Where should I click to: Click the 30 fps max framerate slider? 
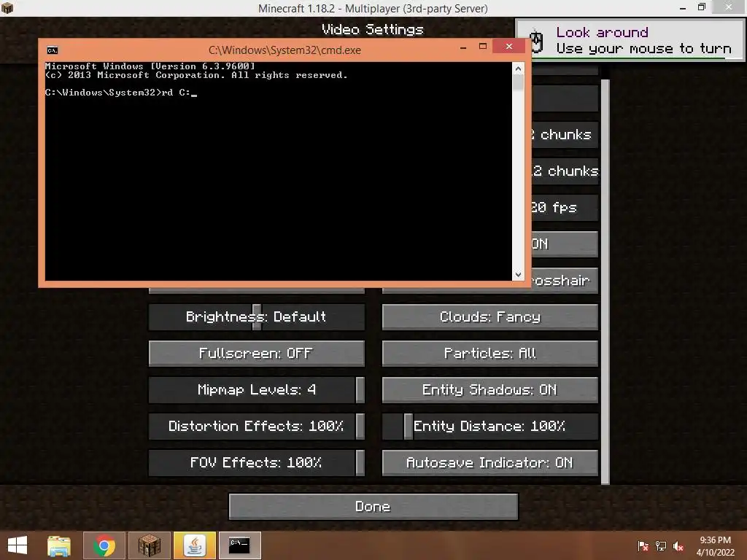coord(565,208)
